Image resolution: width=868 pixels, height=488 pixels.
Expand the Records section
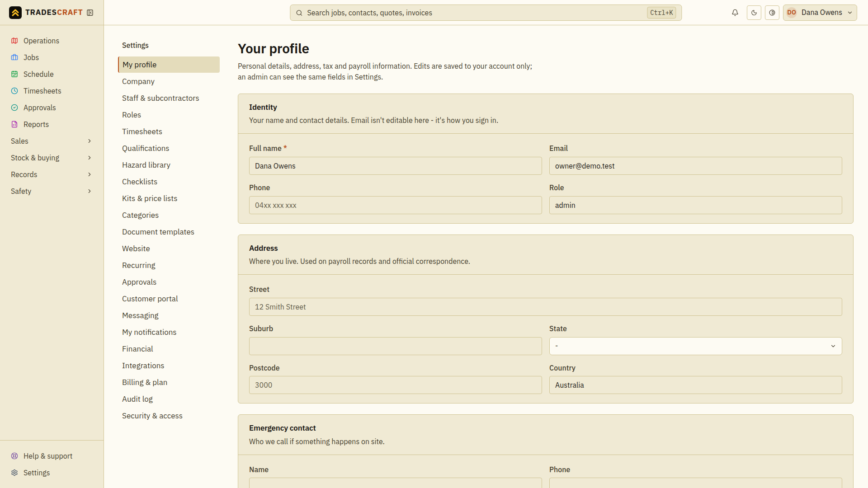(x=52, y=174)
